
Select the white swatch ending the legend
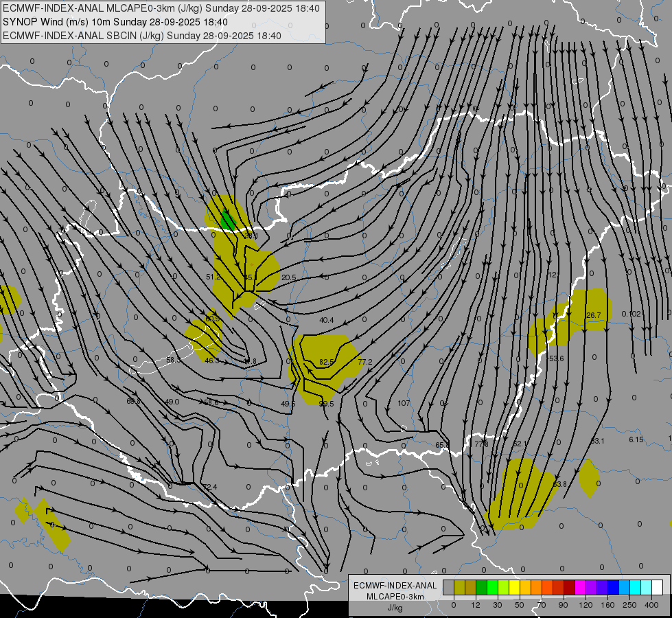click(x=657, y=588)
